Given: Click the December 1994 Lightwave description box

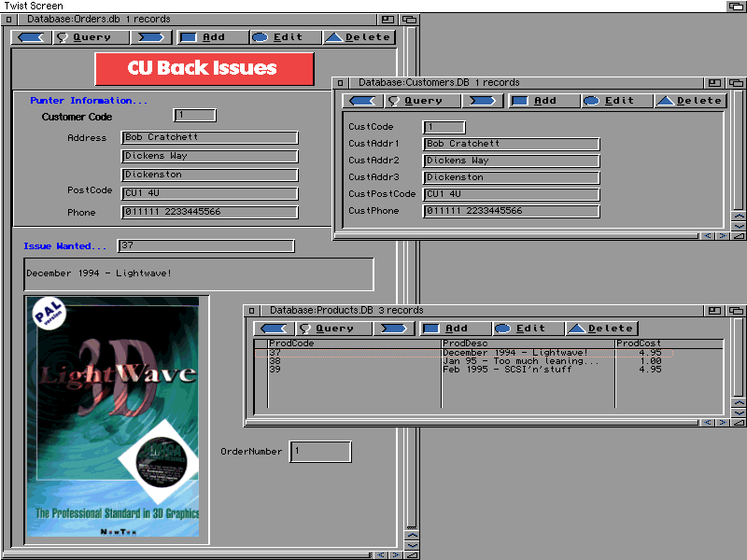Looking at the screenshot, I should [199, 274].
